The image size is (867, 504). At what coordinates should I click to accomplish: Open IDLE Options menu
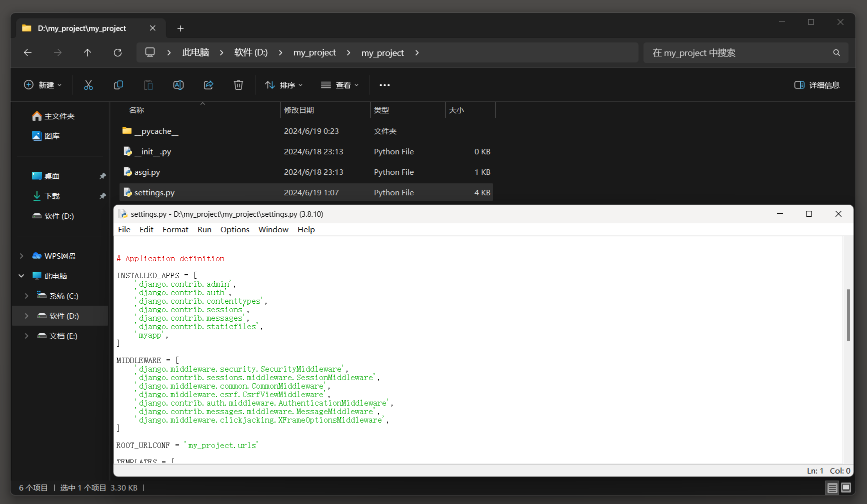pyautogui.click(x=235, y=229)
